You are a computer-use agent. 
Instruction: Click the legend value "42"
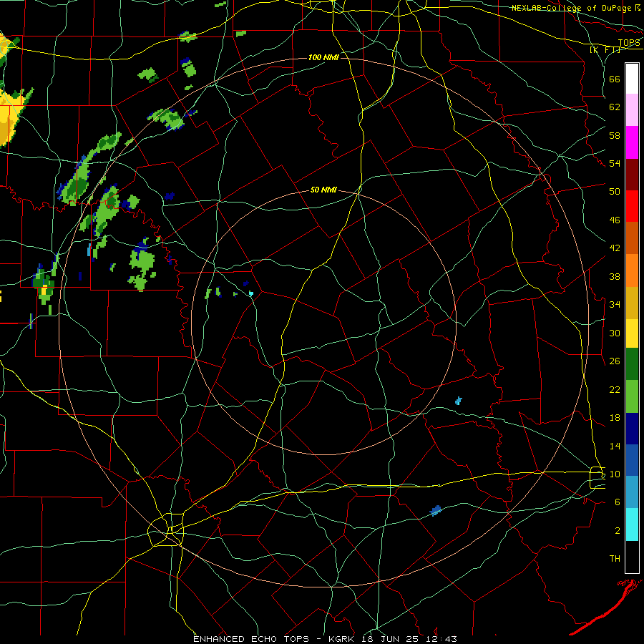coord(615,248)
